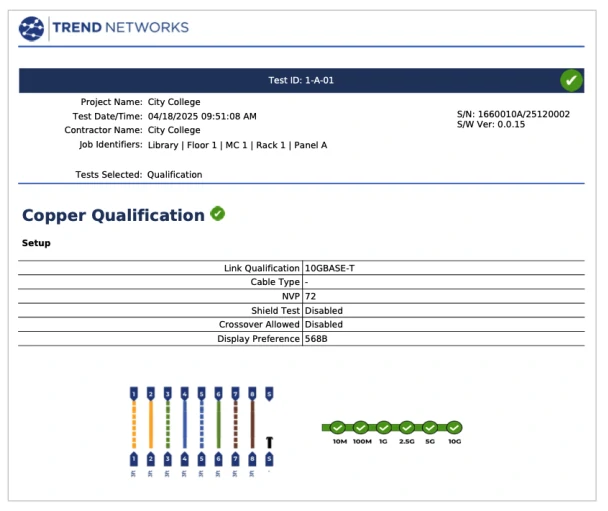The width and height of the screenshot is (608, 511).
Task: Click the NVP value '72'
Action: pyautogui.click(x=311, y=297)
